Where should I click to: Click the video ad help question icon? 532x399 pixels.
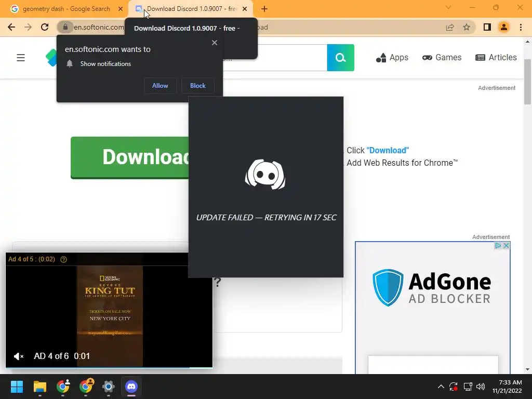63,260
